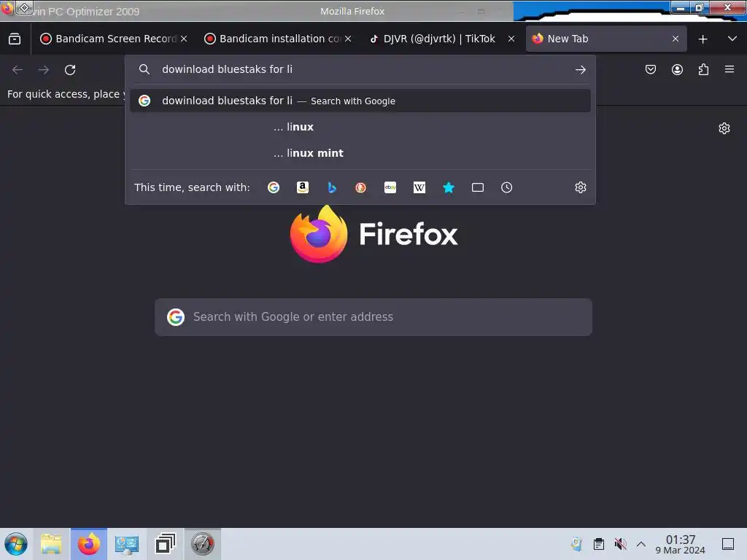The height and width of the screenshot is (560, 747).
Task: Open the system settings taskbar icon
Action: [x=127, y=544]
